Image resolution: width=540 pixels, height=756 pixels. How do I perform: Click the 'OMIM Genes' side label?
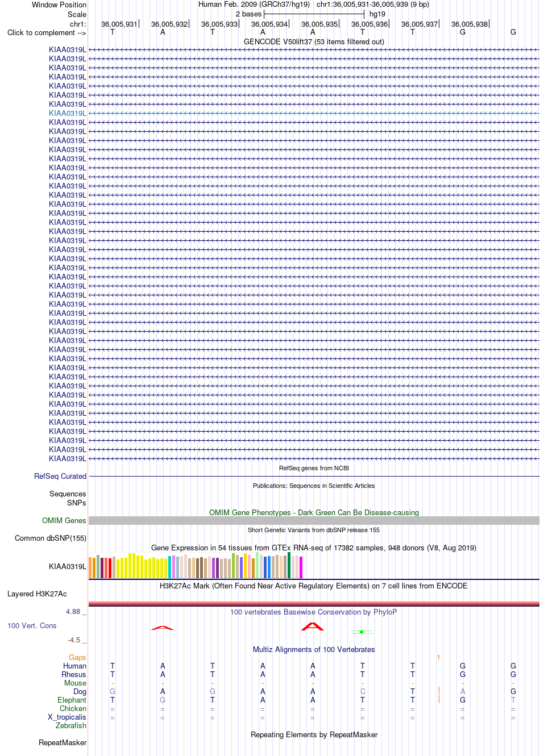[64, 520]
